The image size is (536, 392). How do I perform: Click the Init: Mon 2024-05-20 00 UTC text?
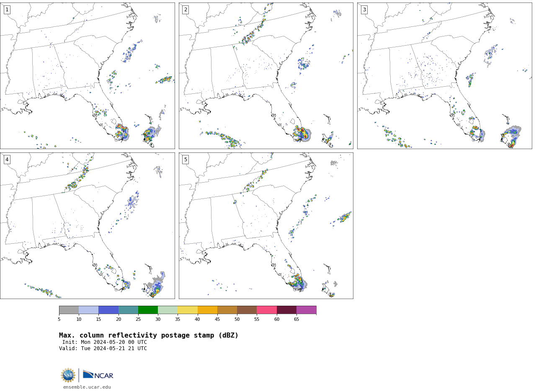[x=105, y=342]
